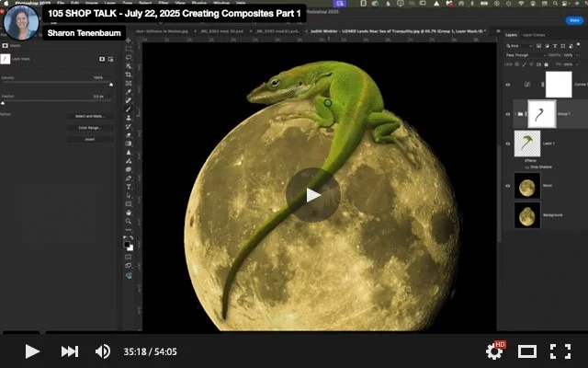Hide the Moon layer
This screenshot has height=368, width=588.
tap(508, 186)
